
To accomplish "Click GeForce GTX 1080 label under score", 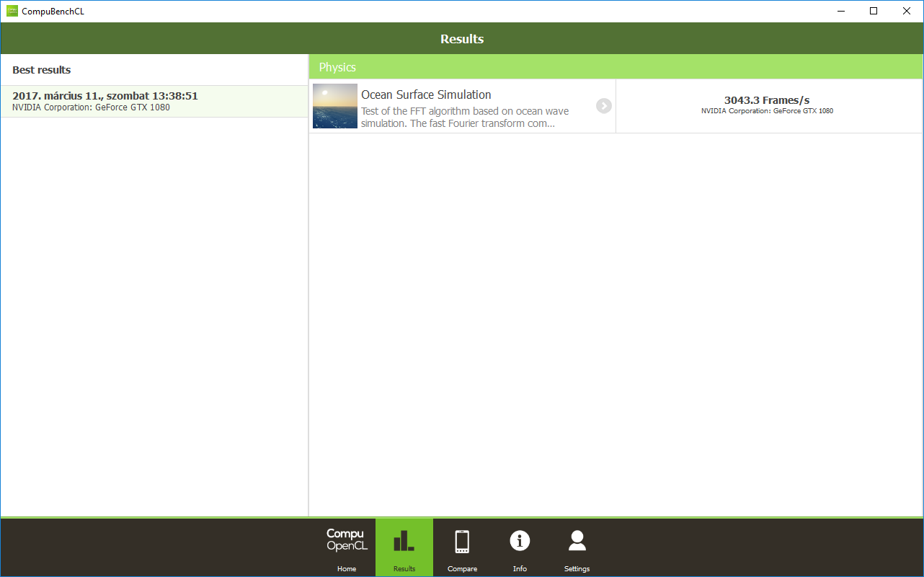I will (767, 111).
